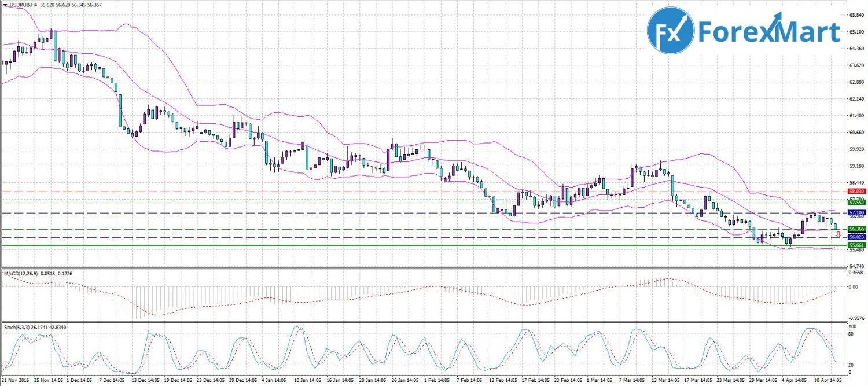This screenshot has width=868, height=386.
Task: Click the 65.840 value on the price scale
Action: [x=856, y=15]
